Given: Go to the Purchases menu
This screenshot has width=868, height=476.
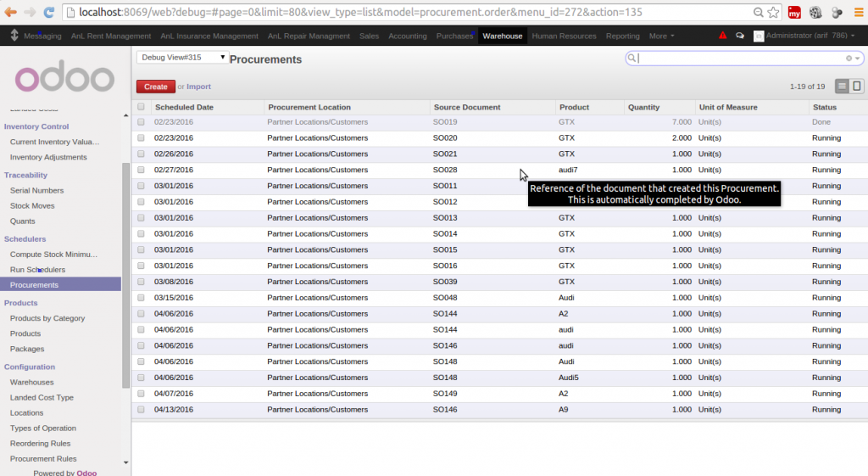Looking at the screenshot, I should (454, 36).
